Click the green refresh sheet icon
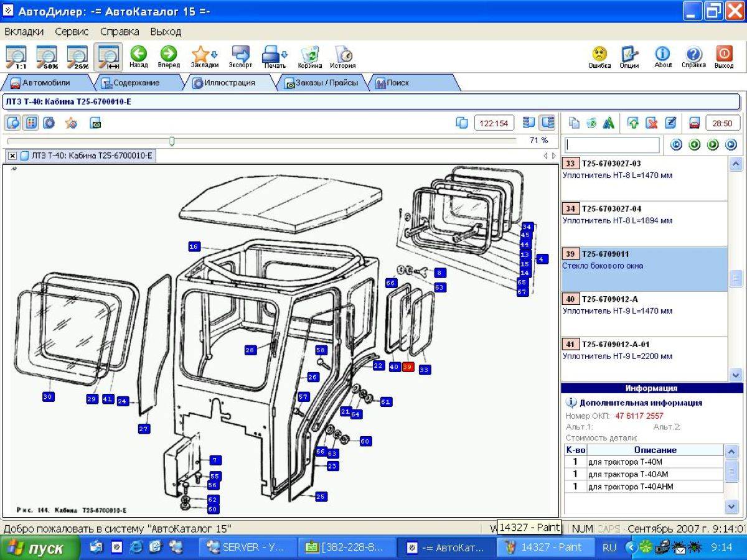The height and width of the screenshot is (560, 747). pos(591,123)
